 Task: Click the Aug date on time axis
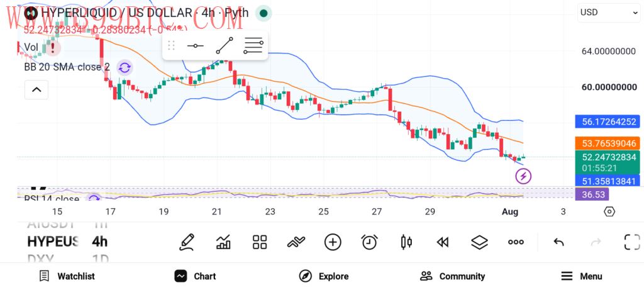click(x=510, y=212)
